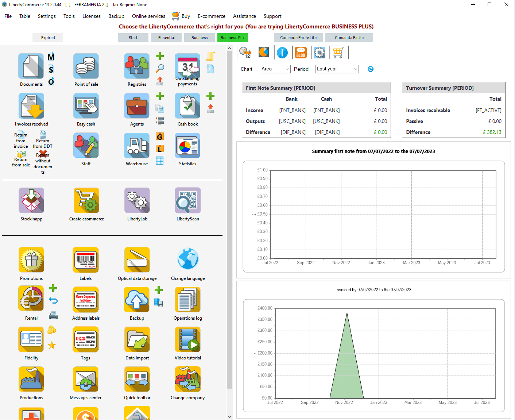Viewport: 515px width, 420px height.
Task: Open Quick toolbar icon
Action: point(137,379)
